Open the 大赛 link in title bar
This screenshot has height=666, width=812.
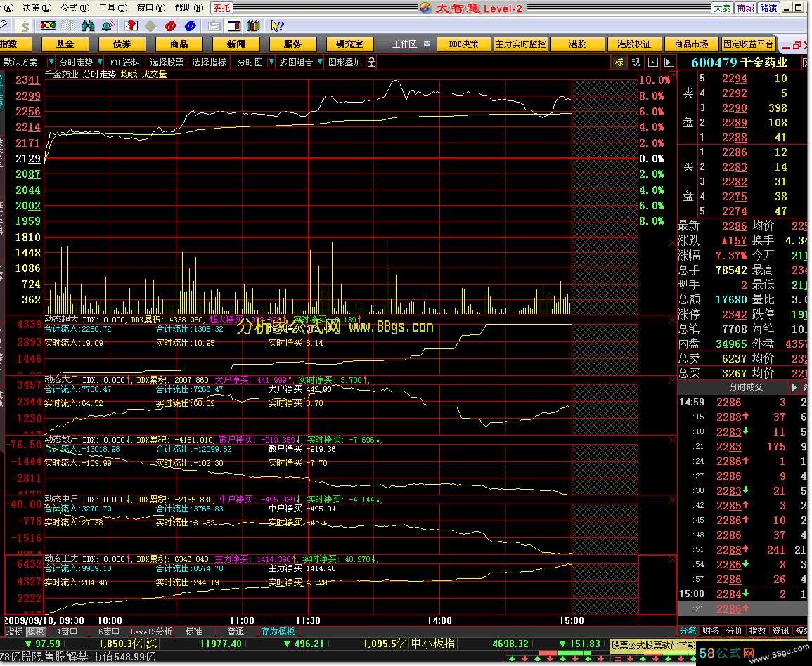pyautogui.click(x=723, y=8)
